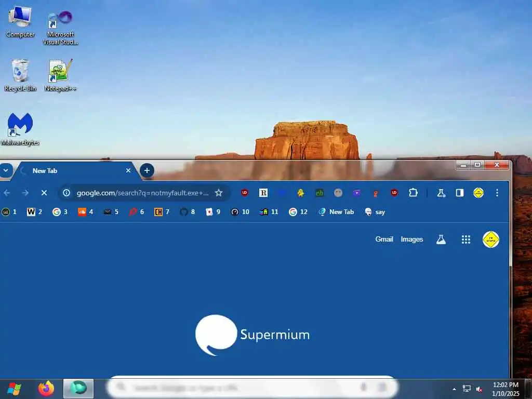Open speedometer bookmark 10
This screenshot has height=399, width=532.
coord(240,212)
